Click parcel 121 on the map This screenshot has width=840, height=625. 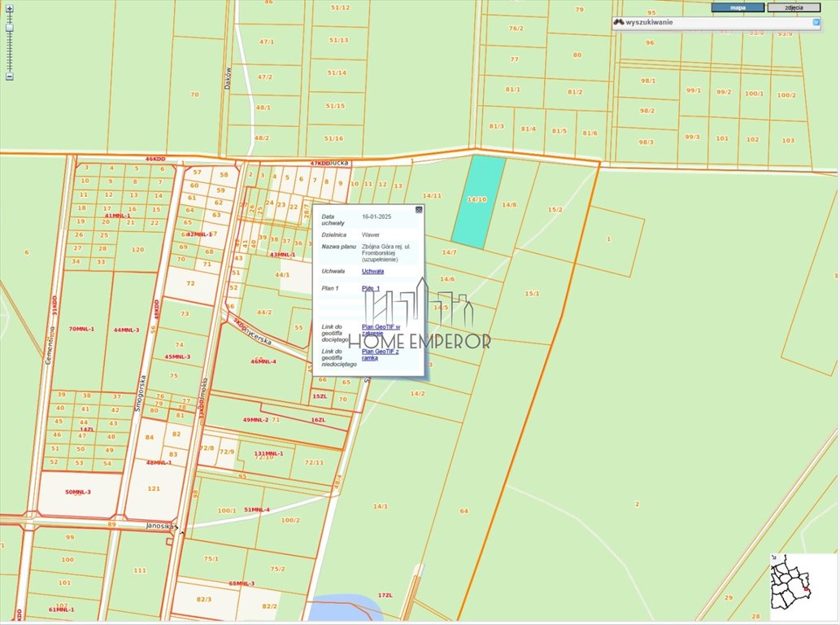coord(154,489)
